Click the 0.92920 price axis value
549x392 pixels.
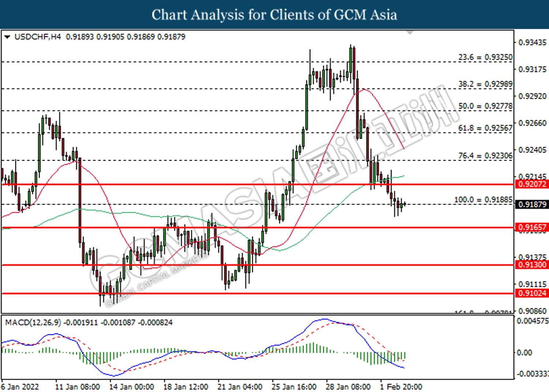click(x=533, y=96)
